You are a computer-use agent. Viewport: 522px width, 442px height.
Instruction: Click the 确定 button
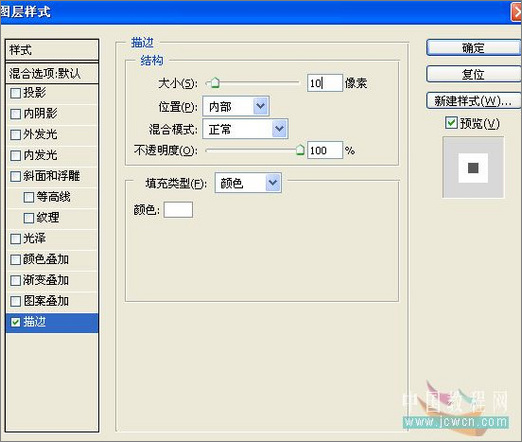click(473, 48)
